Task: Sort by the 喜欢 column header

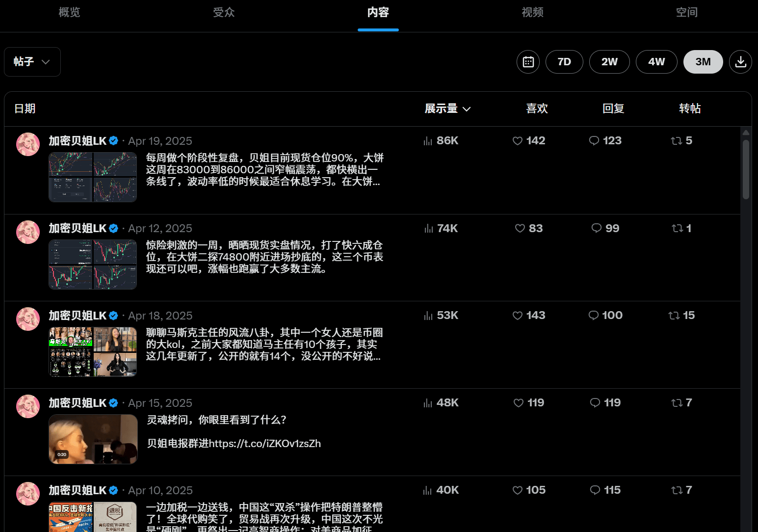Action: (x=537, y=108)
